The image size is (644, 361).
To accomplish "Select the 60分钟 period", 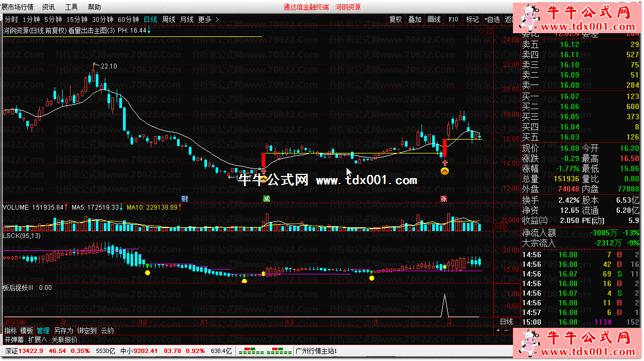I will [128, 19].
